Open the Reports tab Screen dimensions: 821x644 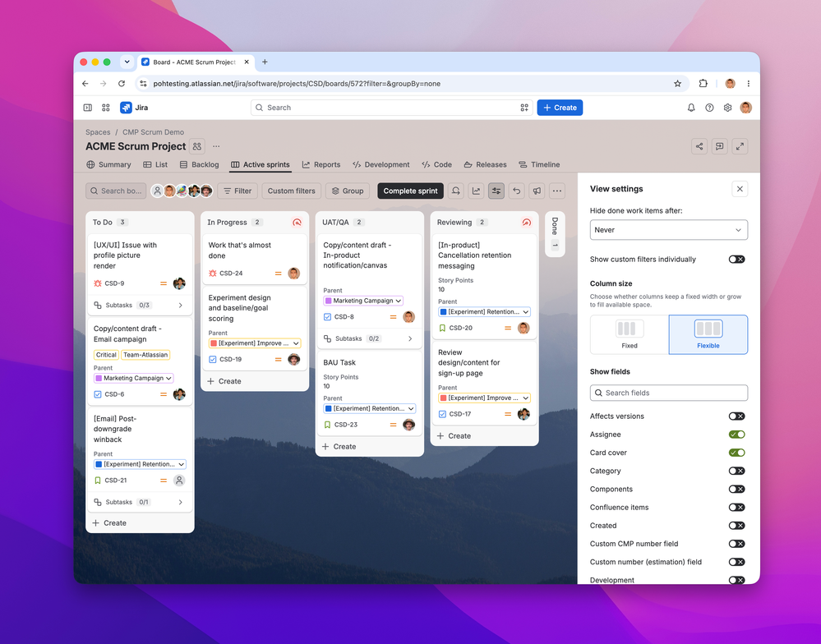coord(321,164)
